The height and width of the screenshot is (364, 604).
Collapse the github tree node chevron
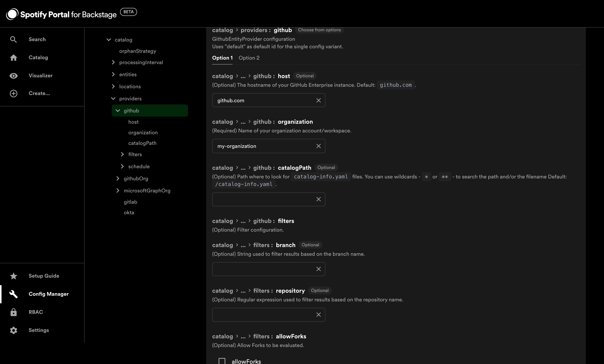(118, 111)
